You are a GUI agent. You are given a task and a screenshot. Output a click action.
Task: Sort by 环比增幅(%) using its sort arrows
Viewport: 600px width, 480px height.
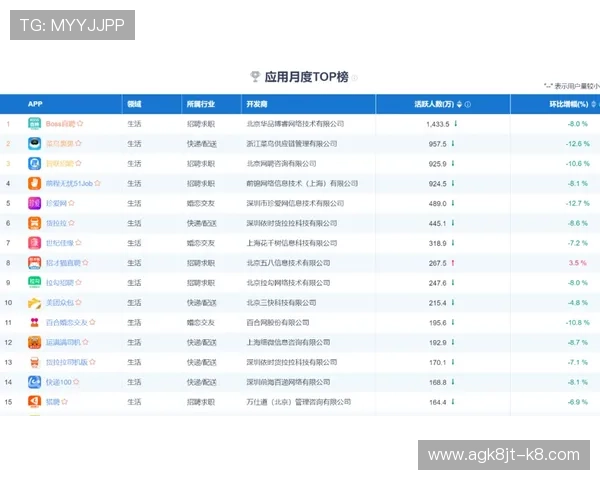tap(593, 104)
